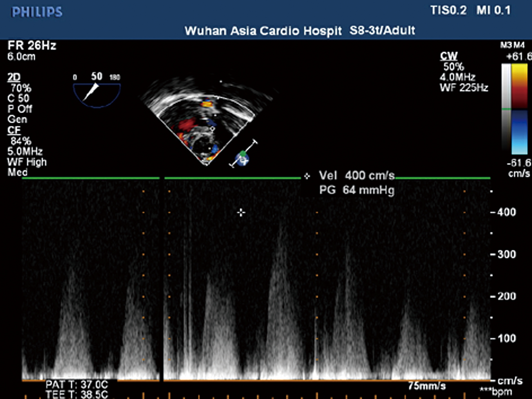Click the multiplane angle indicator dial
This screenshot has height=399, width=532.
click(97, 95)
